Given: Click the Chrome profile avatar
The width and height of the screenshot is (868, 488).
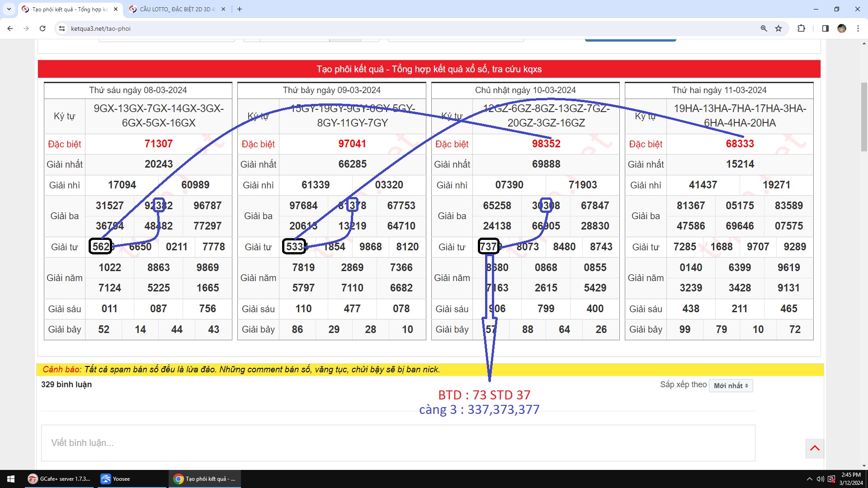Looking at the screenshot, I should [842, 28].
